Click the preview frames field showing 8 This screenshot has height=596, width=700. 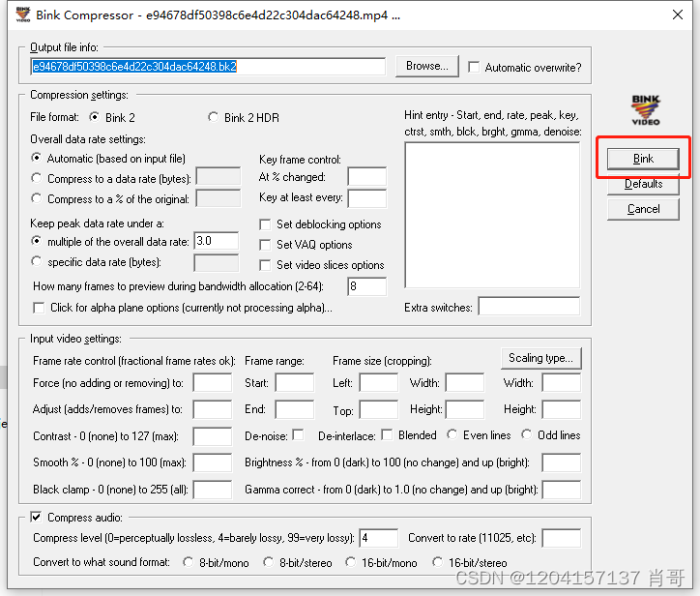coord(367,286)
